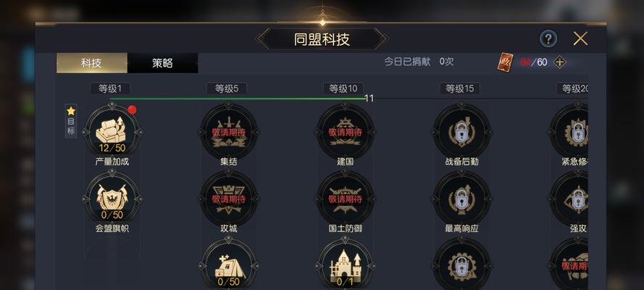Click the green alliance level progress bar
644x290 pixels.
238,99
